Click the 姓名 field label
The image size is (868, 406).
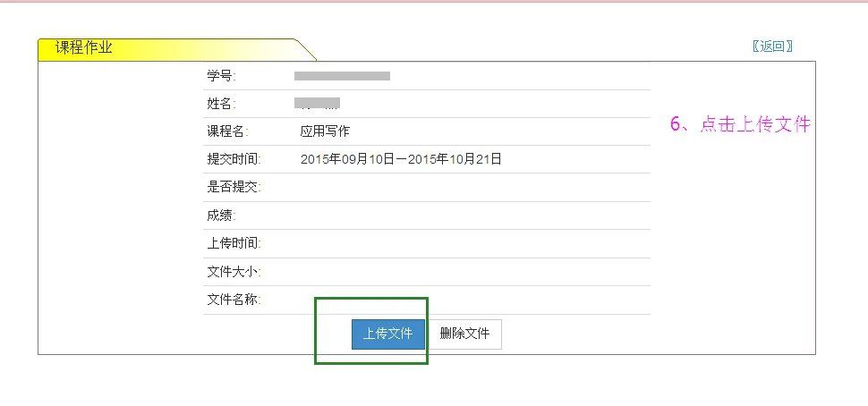pos(221,104)
